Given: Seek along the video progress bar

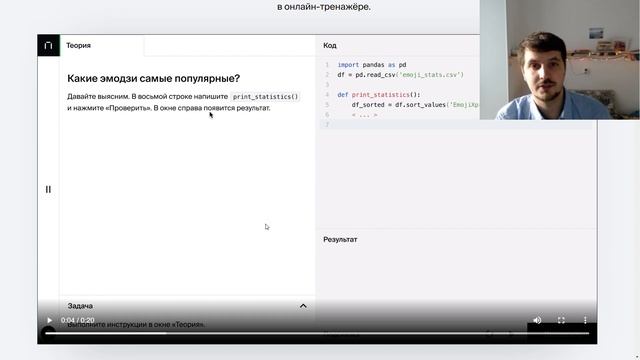Looking at the screenshot, I should click(317, 333).
